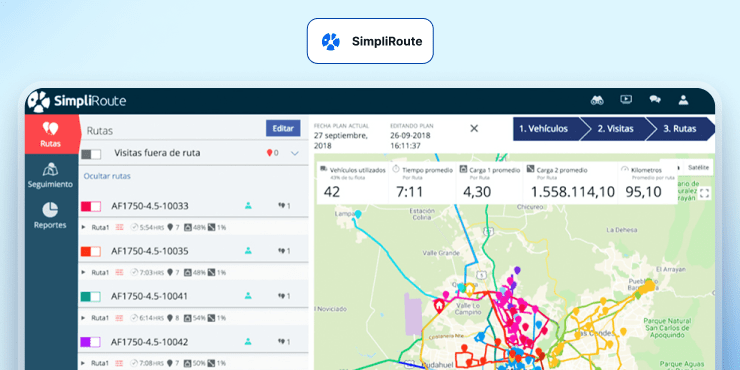Open the chat bubbles icon in top bar

click(x=655, y=100)
